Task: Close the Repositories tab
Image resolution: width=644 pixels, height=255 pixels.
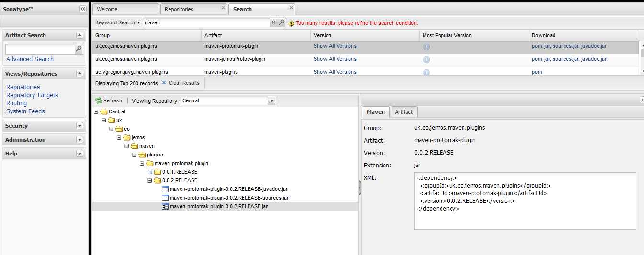Action: pyautogui.click(x=223, y=7)
